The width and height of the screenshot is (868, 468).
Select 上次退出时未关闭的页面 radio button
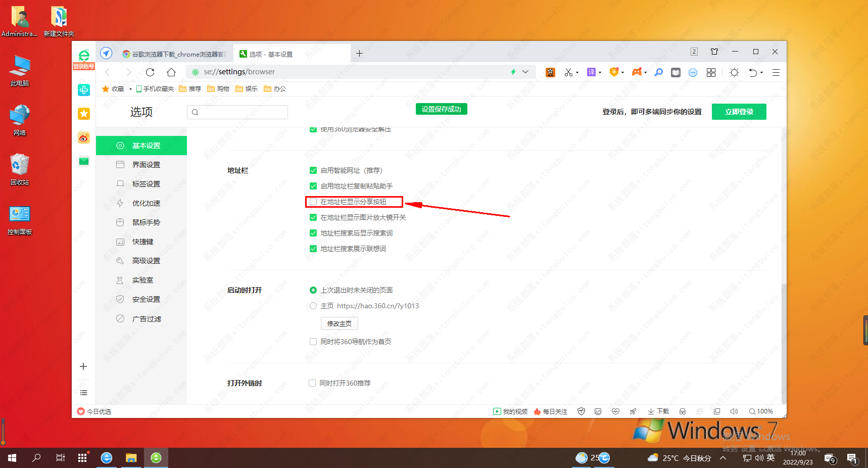(313, 290)
